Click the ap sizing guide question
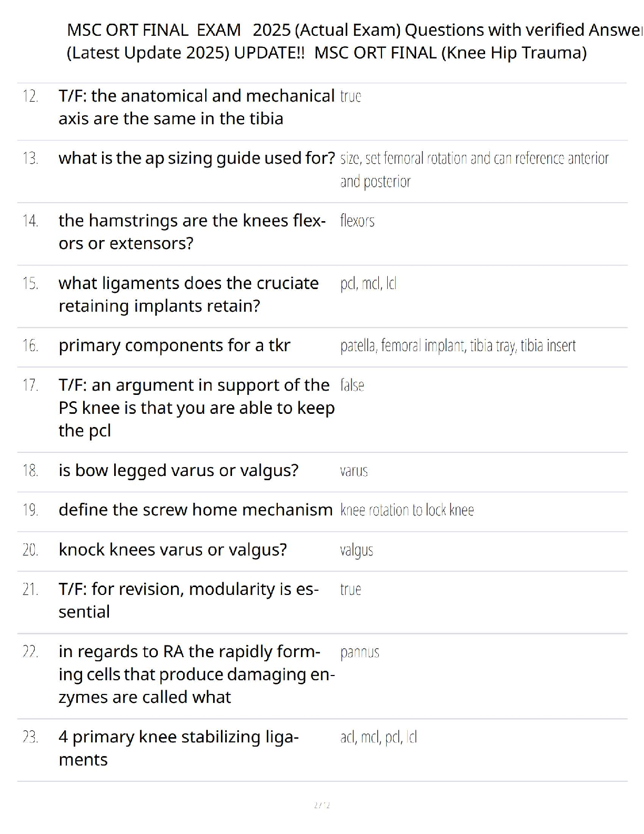 (197, 158)
